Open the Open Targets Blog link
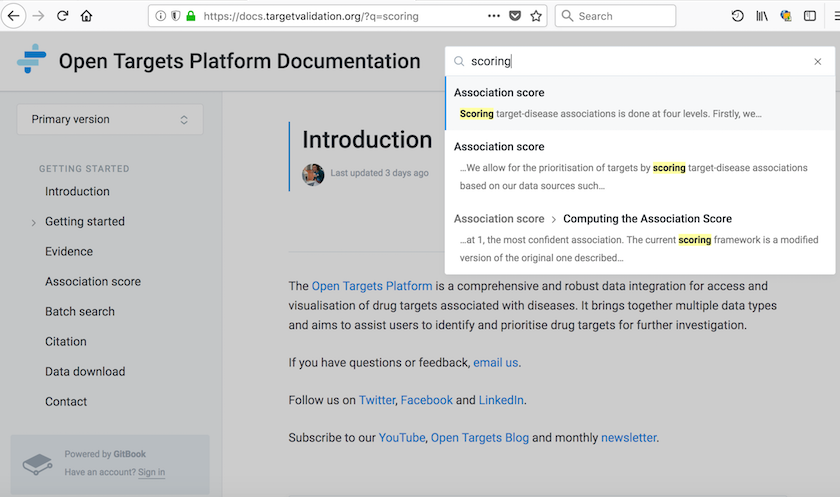The height and width of the screenshot is (497, 840). coord(479,438)
